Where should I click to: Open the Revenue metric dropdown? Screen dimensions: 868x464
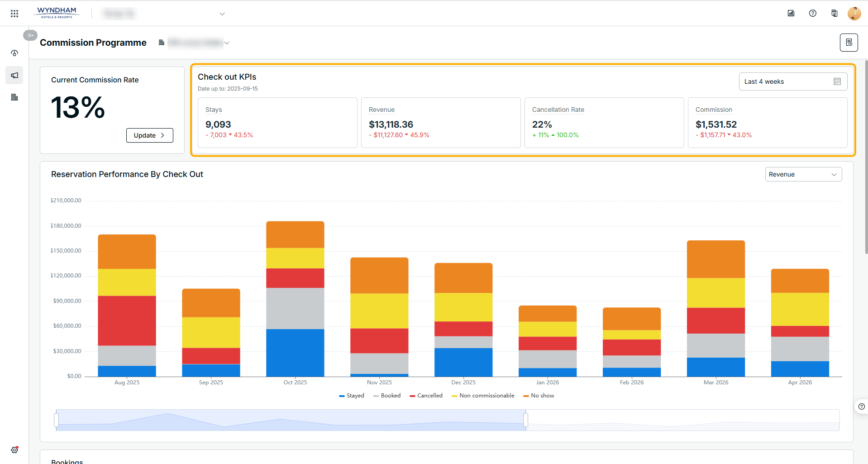click(803, 174)
